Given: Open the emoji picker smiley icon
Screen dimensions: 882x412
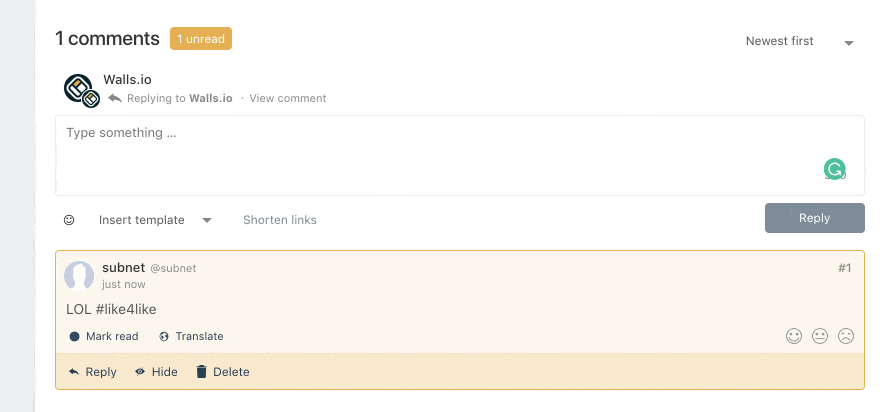Looking at the screenshot, I should click(x=69, y=220).
